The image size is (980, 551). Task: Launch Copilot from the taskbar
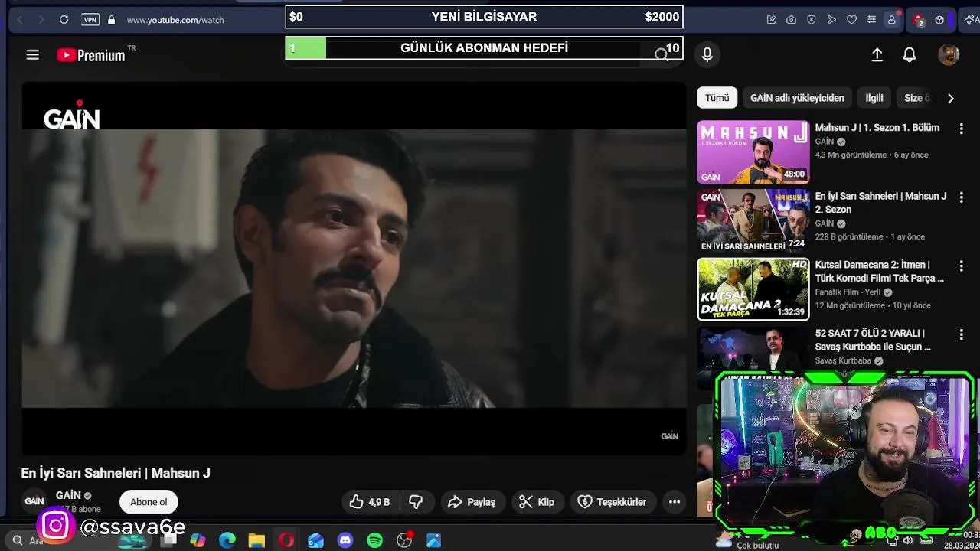coord(198,540)
